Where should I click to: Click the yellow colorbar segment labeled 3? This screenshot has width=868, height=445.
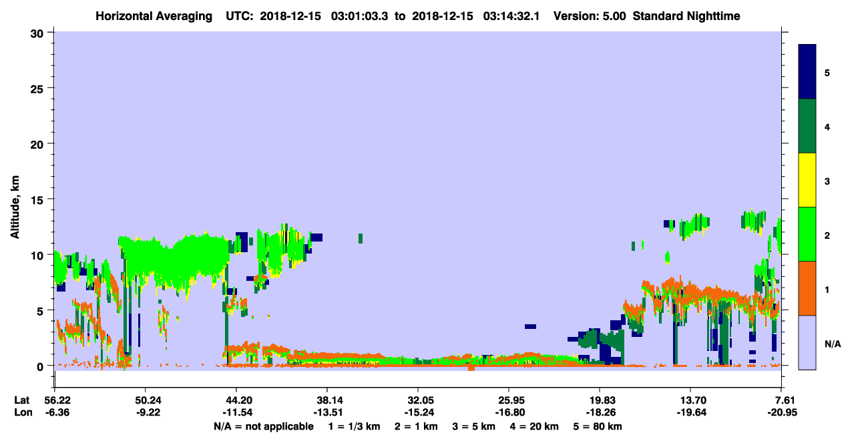(807, 180)
